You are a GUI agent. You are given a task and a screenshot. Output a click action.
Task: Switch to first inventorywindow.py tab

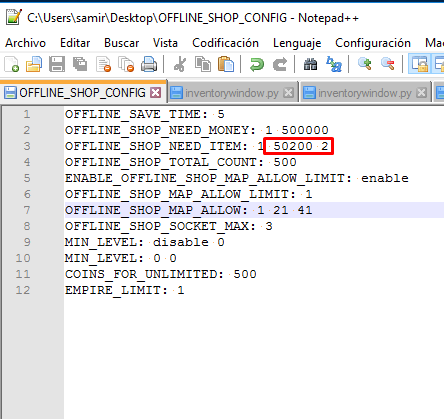231,93
